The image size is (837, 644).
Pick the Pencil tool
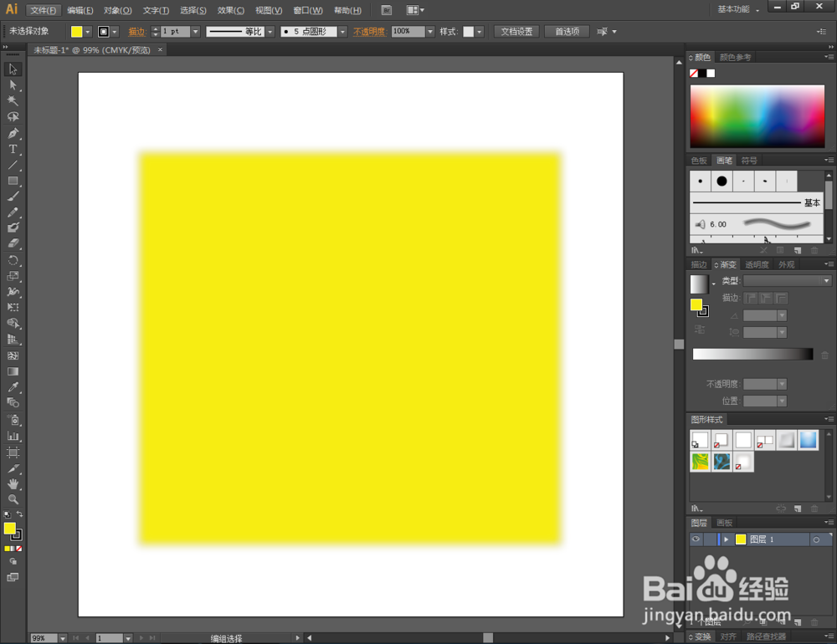[x=13, y=212]
